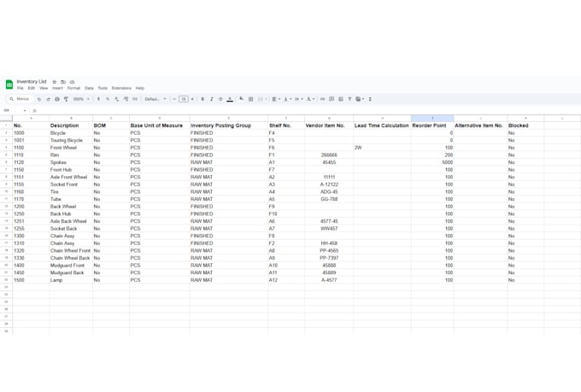Insert a link using the toolbar
The width and height of the screenshot is (581, 392).
[x=322, y=99]
